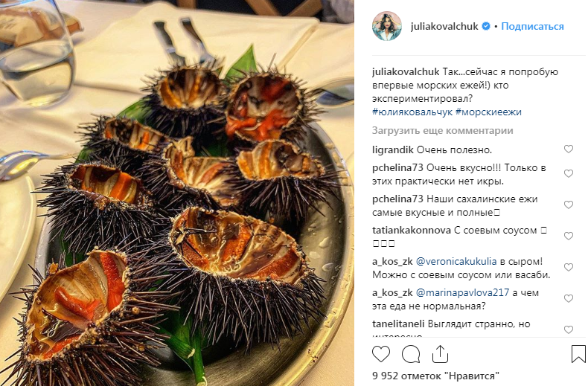Like tanelitaneli's comment with the heart
588x386 pixels.
(569, 329)
